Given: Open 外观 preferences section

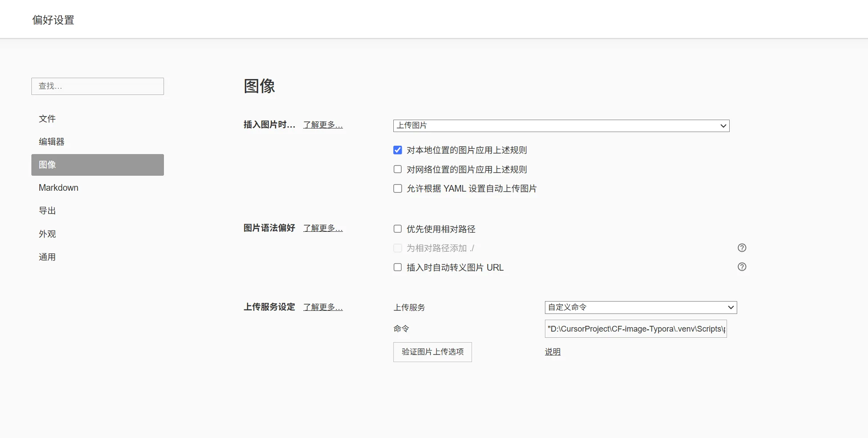Looking at the screenshot, I should 98,234.
